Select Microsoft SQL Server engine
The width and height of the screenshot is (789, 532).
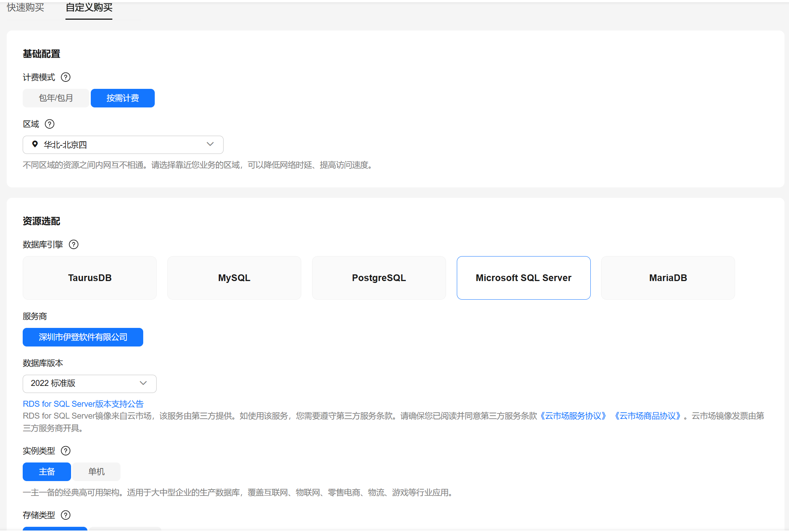[524, 278]
